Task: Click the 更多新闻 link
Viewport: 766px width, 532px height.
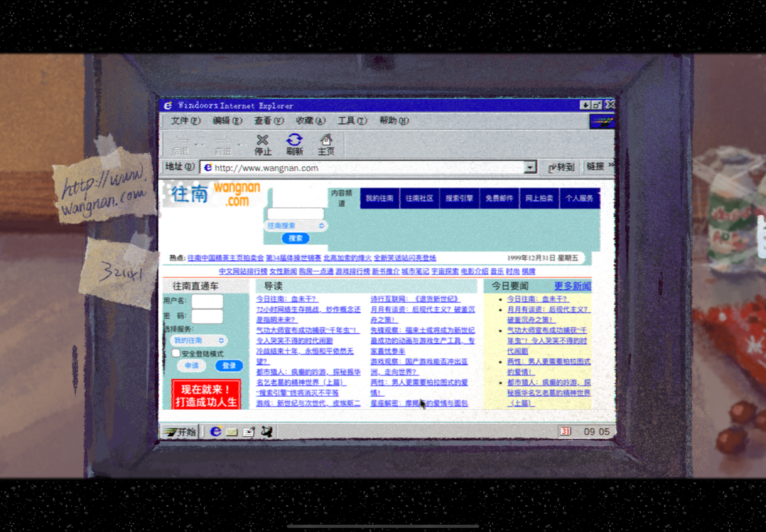Action: [x=573, y=286]
